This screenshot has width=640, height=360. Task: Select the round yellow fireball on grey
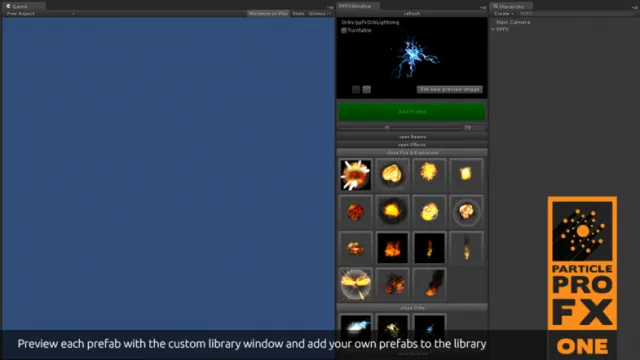click(392, 175)
